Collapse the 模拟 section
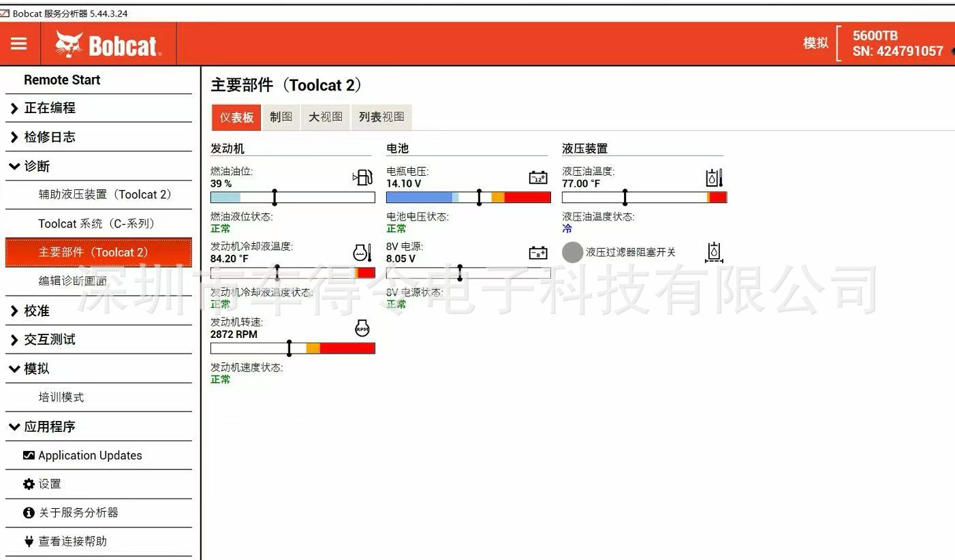This screenshot has width=955, height=560. pyautogui.click(x=99, y=369)
